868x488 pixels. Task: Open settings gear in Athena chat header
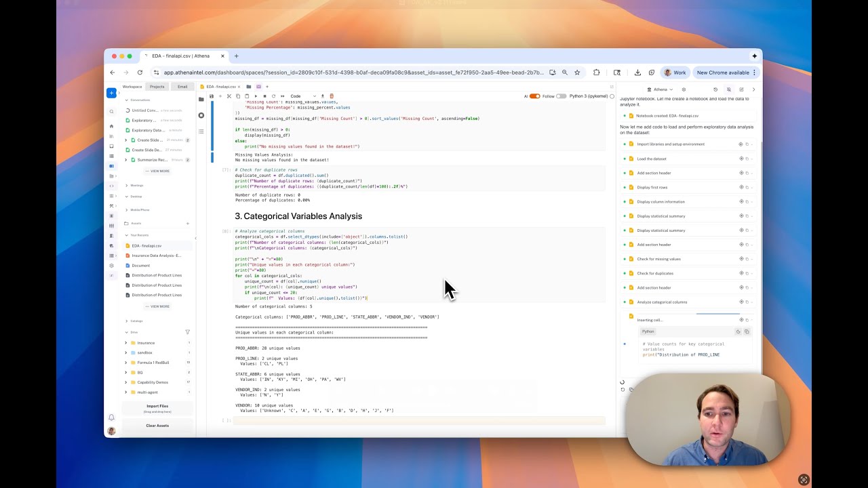pyautogui.click(x=684, y=89)
